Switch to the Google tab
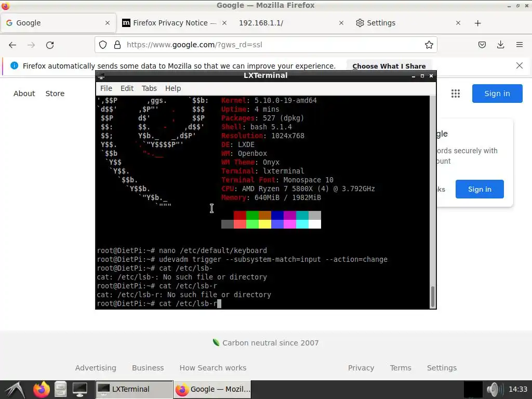Image resolution: width=532 pixels, height=399 pixels. tap(58, 23)
